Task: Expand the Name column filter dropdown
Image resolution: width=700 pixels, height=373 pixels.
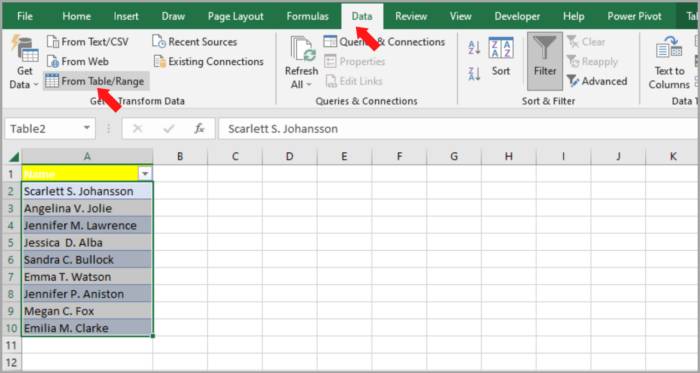Action: (145, 174)
